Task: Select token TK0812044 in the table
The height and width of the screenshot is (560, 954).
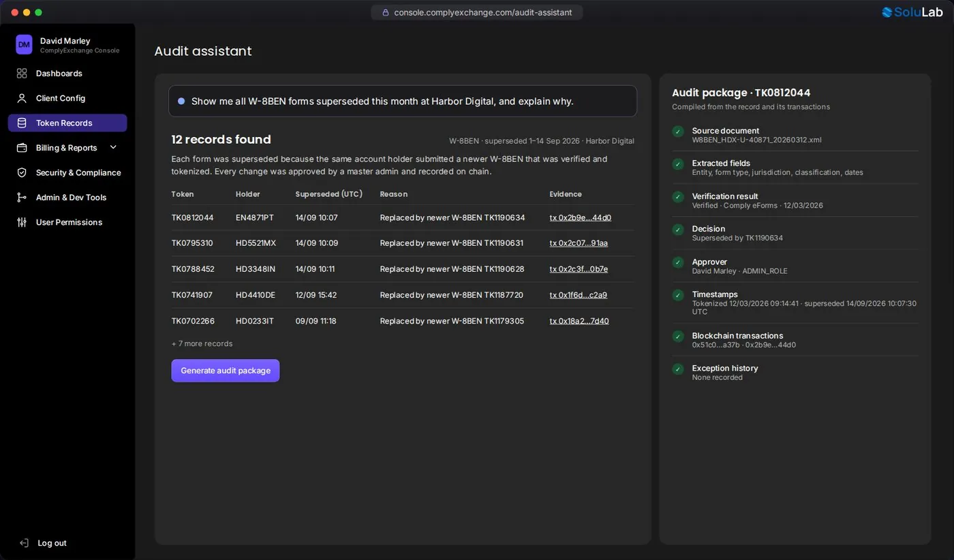Action: pyautogui.click(x=193, y=218)
